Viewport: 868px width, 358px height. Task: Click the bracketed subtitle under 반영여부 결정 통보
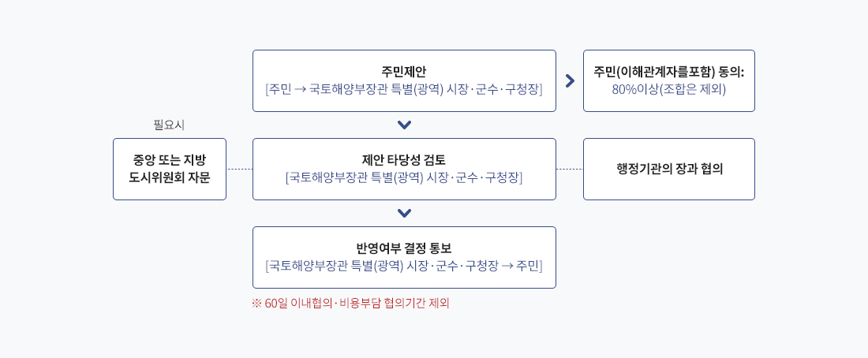click(404, 267)
